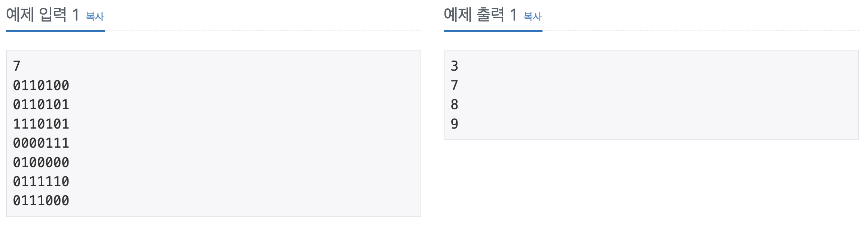Image resolution: width=868 pixels, height=231 pixels.
Task: Click the line 1110101 in example input
Action: (41, 124)
